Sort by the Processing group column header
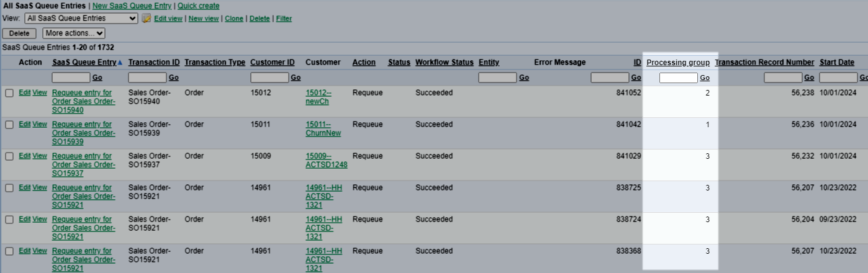 coord(678,63)
